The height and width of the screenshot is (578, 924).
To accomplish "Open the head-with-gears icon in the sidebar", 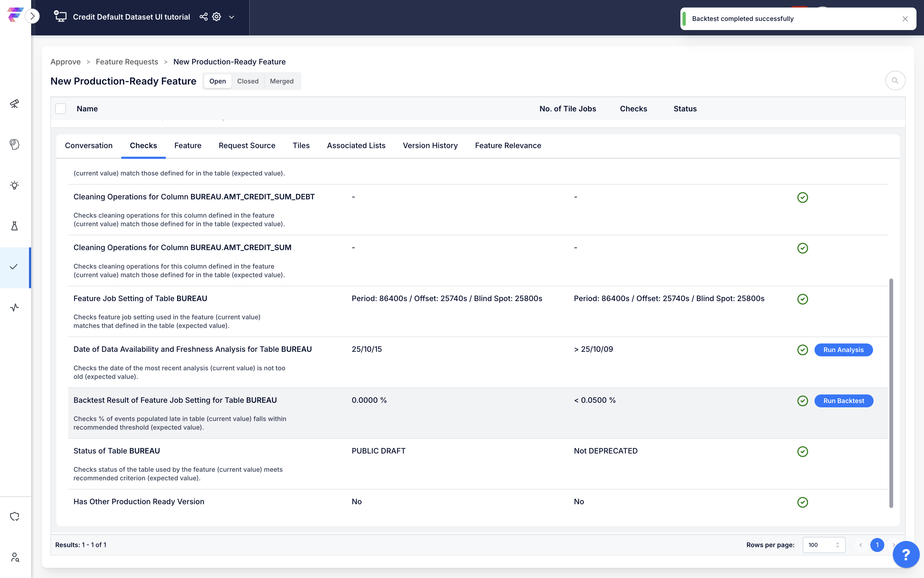I will [x=14, y=144].
